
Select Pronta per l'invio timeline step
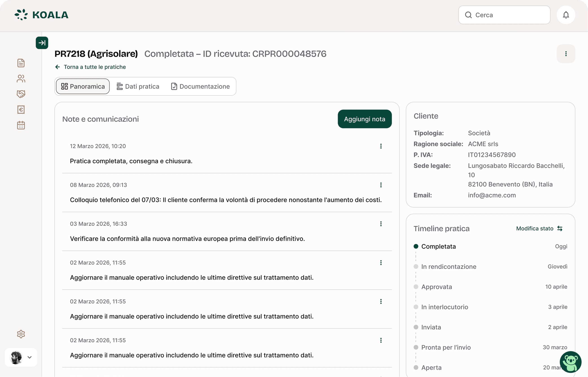click(446, 348)
